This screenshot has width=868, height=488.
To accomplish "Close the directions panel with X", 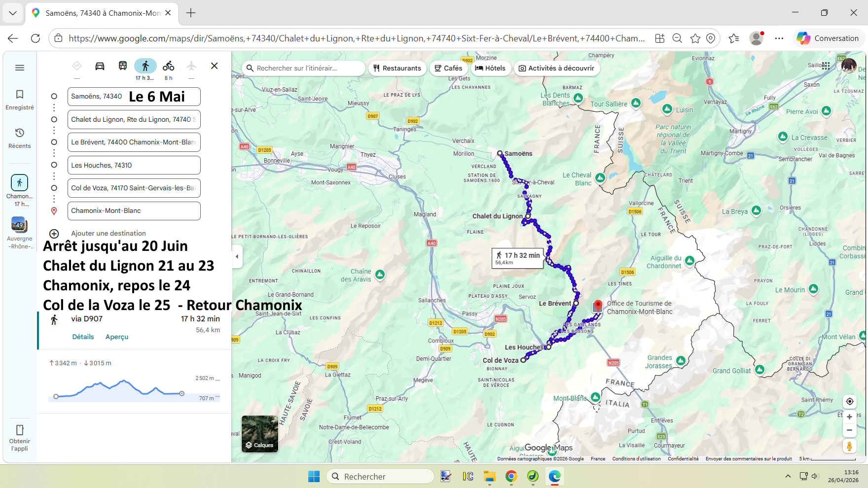I will (215, 66).
